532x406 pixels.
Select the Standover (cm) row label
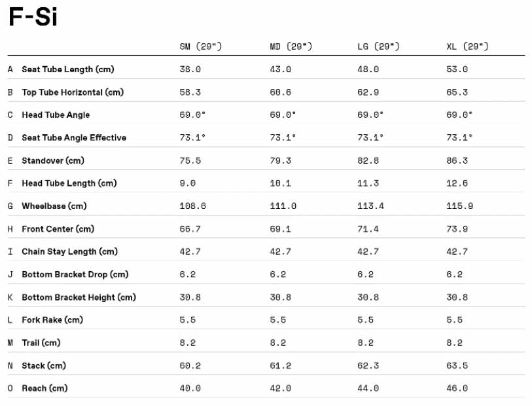point(53,160)
